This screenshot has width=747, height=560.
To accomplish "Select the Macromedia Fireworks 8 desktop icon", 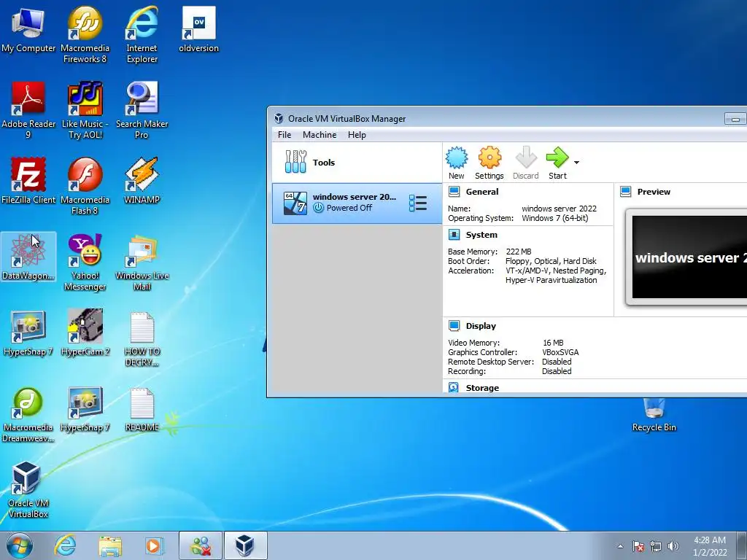I will (x=85, y=34).
